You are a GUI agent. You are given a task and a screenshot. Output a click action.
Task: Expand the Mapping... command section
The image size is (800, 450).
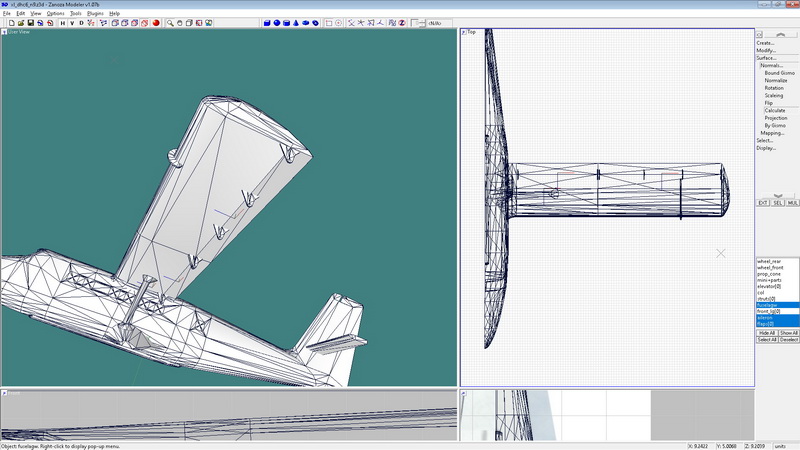(x=772, y=132)
